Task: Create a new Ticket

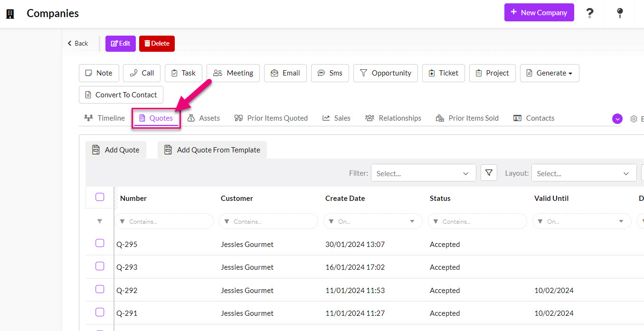Action: click(443, 73)
